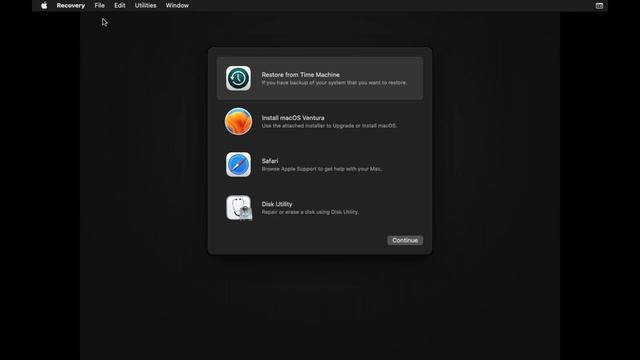Select 'Install macOS Ventura' title text

pos(293,118)
